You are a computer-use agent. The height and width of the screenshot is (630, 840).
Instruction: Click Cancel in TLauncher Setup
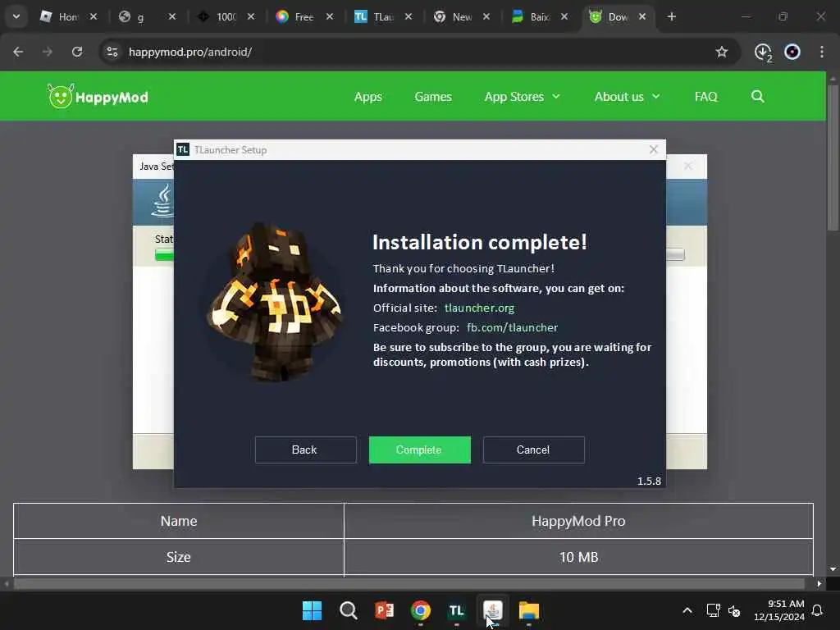pyautogui.click(x=533, y=450)
